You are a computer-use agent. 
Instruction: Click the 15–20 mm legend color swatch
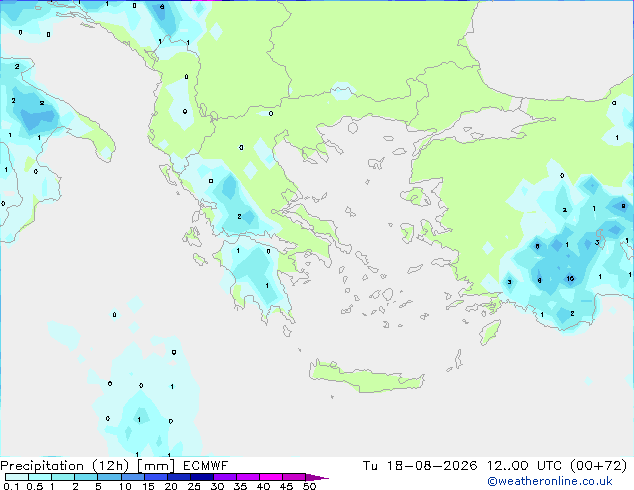[156, 477]
